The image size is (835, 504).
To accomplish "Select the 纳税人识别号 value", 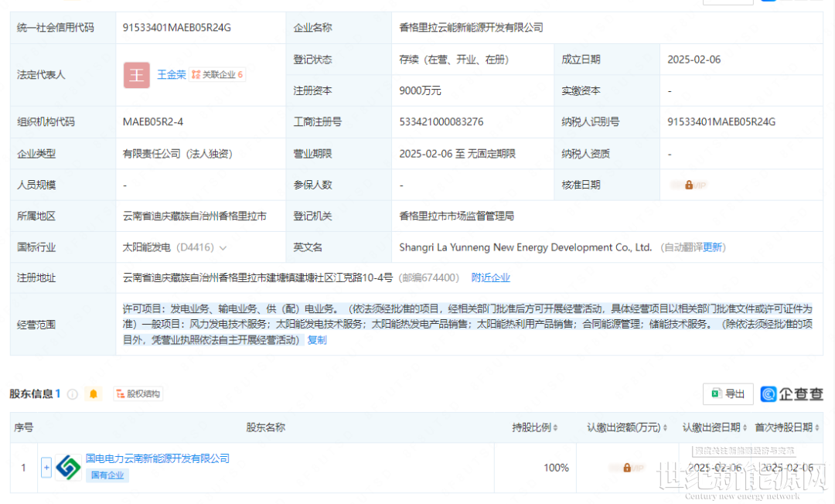I will coord(721,122).
